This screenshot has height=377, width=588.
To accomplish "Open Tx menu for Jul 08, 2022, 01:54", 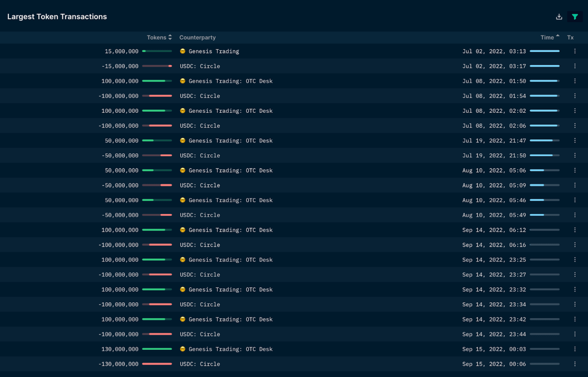I will pos(575,96).
